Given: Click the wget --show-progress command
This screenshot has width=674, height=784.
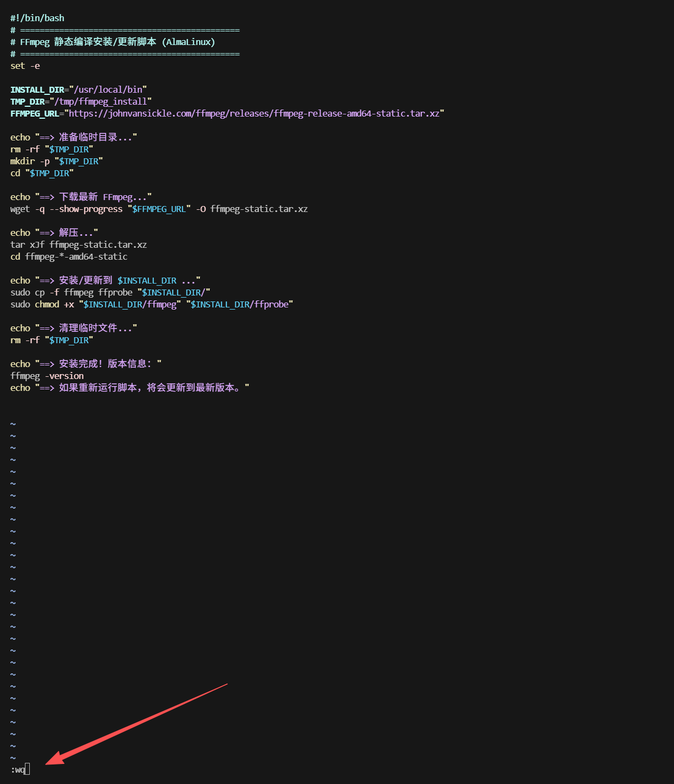Looking at the screenshot, I should pos(159,209).
